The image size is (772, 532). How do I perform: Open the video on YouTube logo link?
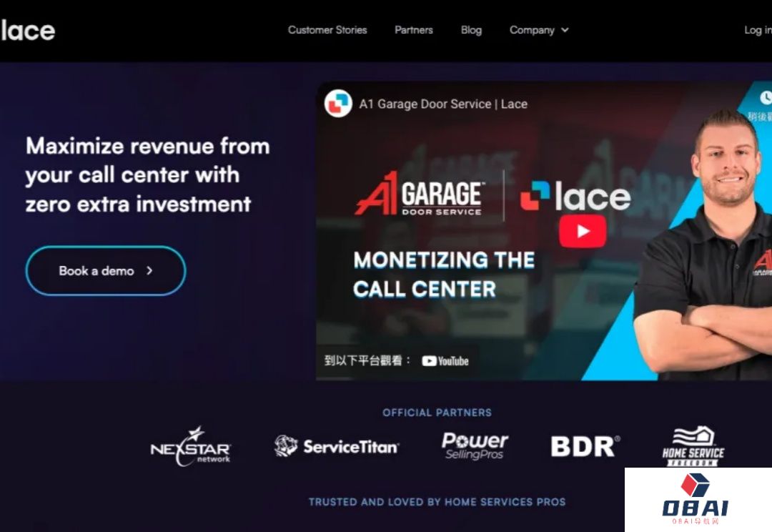click(445, 361)
